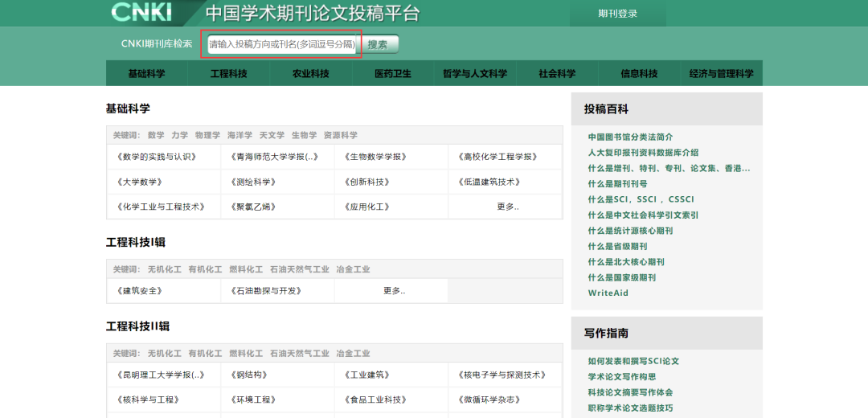Open 中国图书馆分类法简介 link
868x418 pixels.
[631, 137]
